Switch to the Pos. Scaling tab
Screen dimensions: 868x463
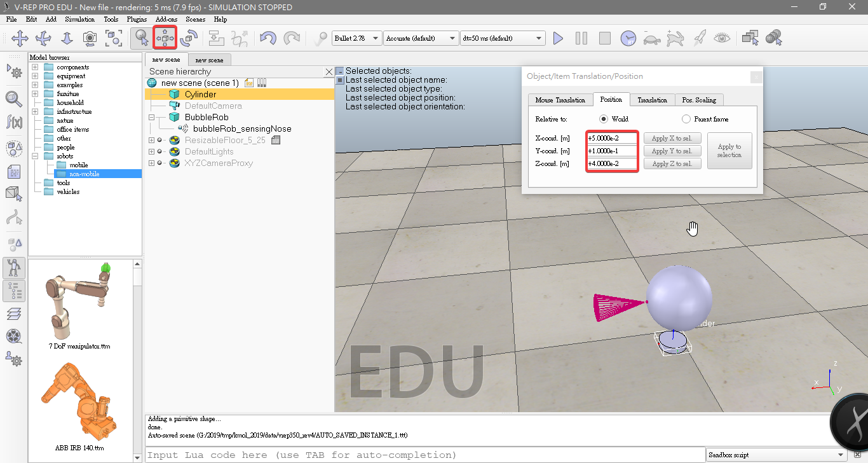[699, 100]
